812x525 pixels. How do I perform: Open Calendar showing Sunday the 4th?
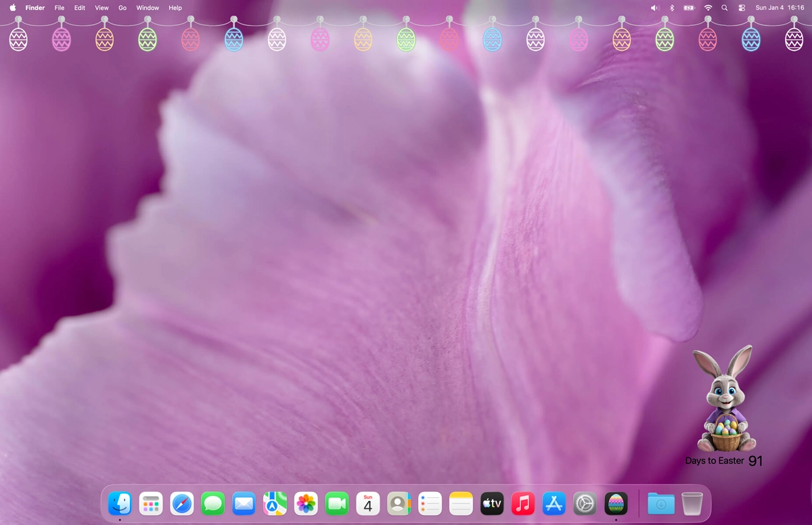coord(367,503)
